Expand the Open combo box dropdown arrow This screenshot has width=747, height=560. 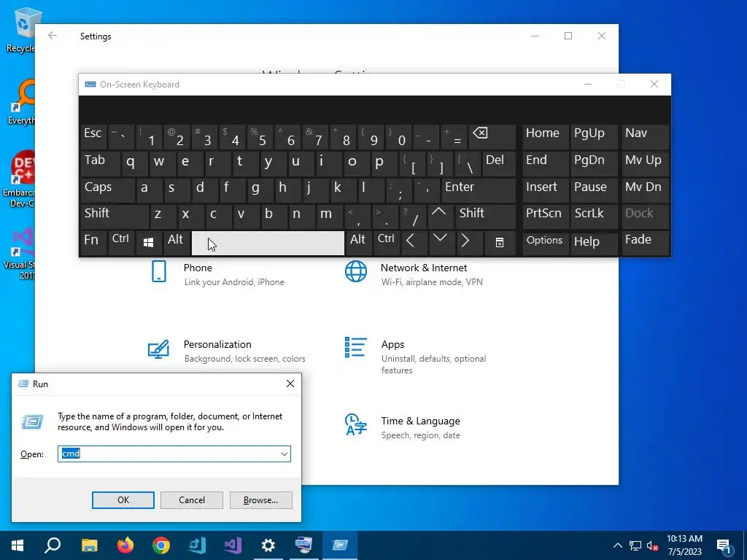[x=285, y=454]
